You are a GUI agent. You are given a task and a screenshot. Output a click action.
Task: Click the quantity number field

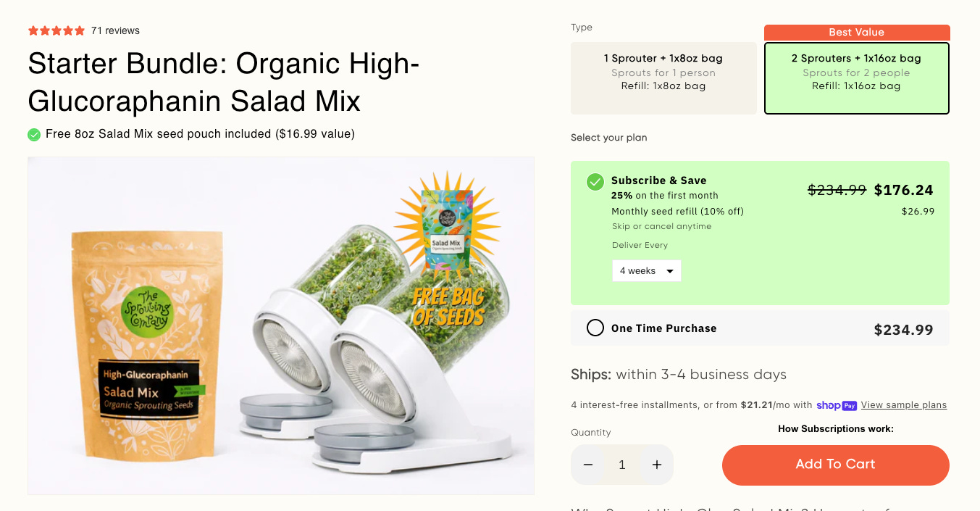pyautogui.click(x=622, y=465)
